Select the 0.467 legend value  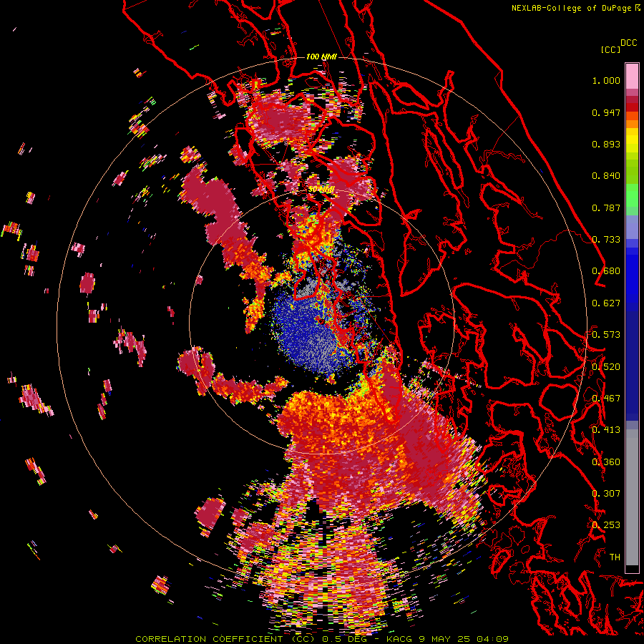[x=606, y=398]
